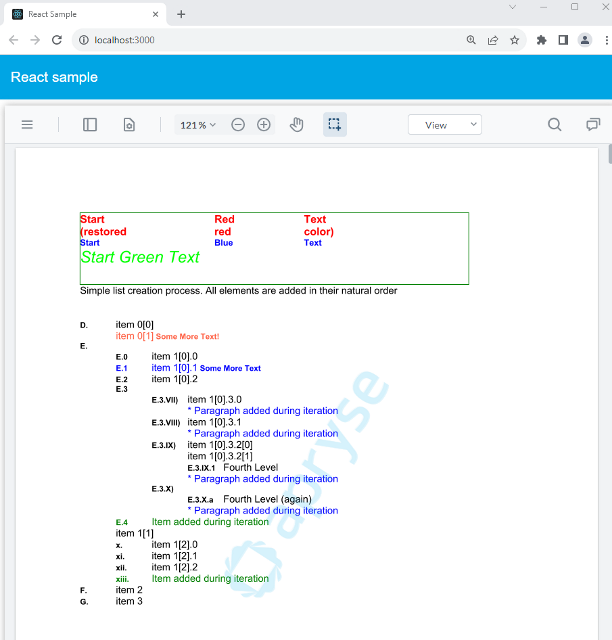612x640 pixels.
Task: Click the React sample header title
Action: tap(54, 77)
